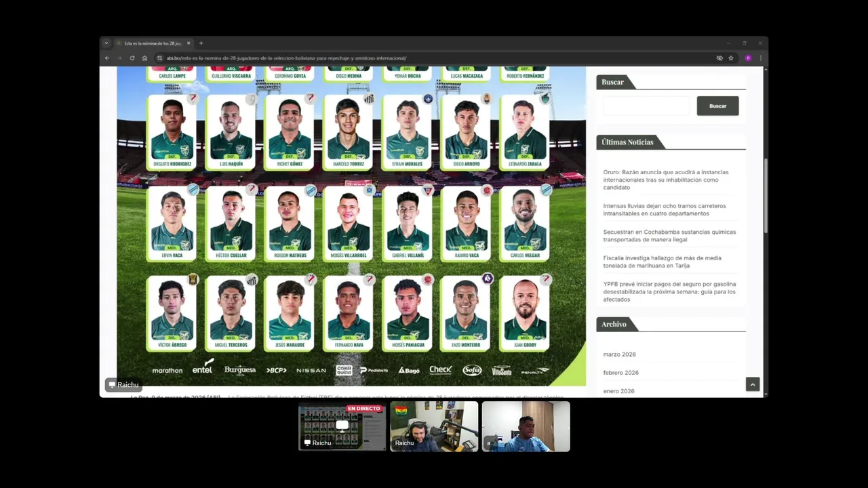Open news on Cochabamba sustancias químicas

669,235
